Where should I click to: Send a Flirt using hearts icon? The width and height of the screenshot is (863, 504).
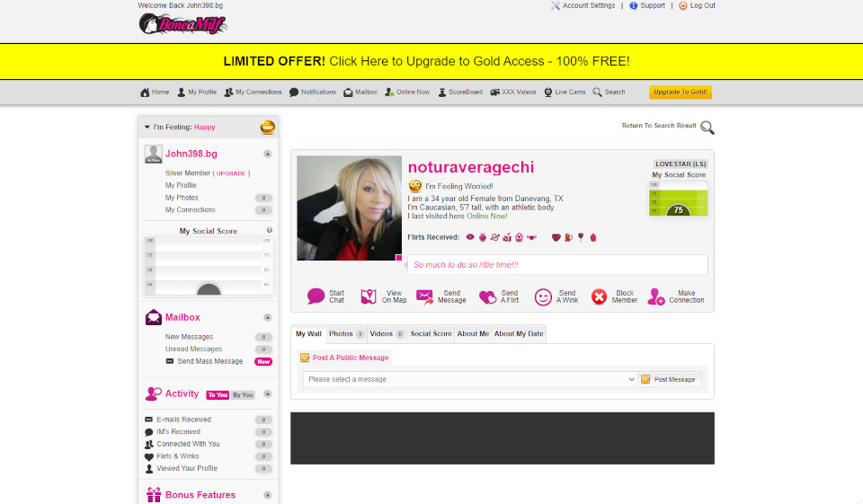pos(487,296)
